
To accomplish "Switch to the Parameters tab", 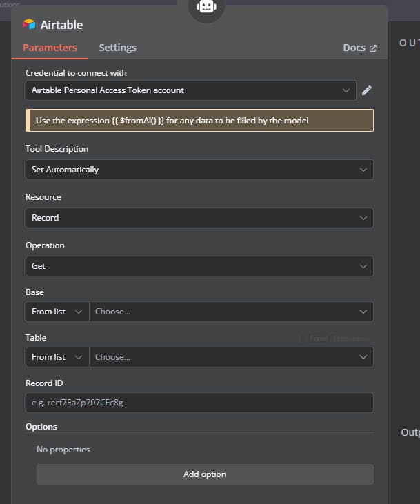I will [x=50, y=48].
